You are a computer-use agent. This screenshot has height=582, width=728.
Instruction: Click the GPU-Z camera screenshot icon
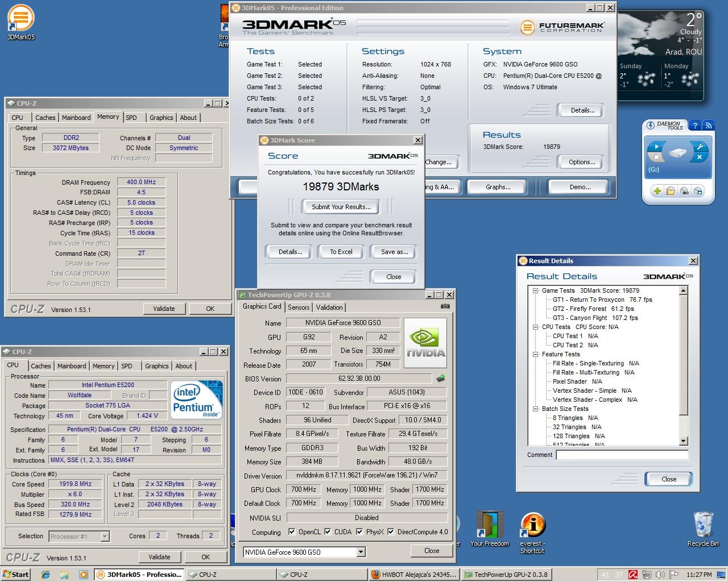(445, 306)
